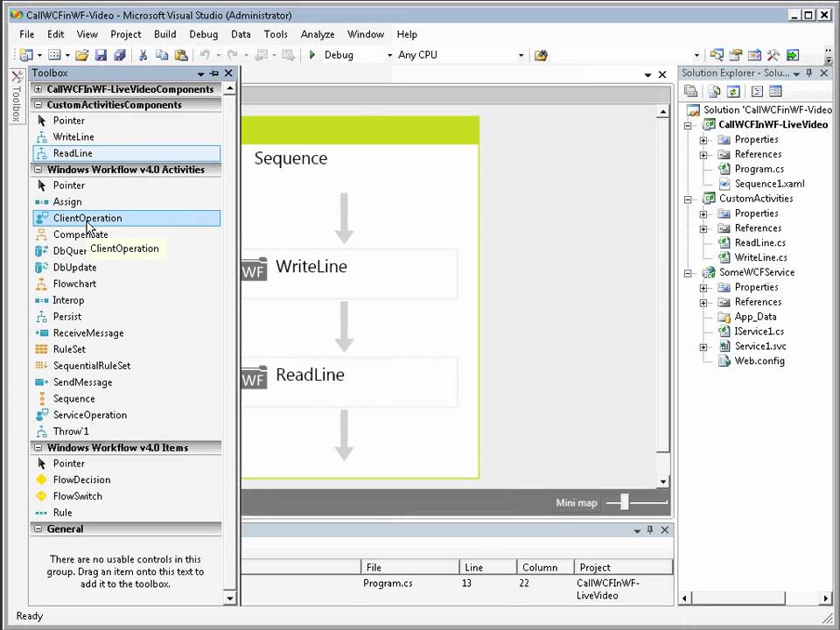The height and width of the screenshot is (630, 840).
Task: Click Properties icon in Solution Explorer toolbar
Action: [x=691, y=91]
